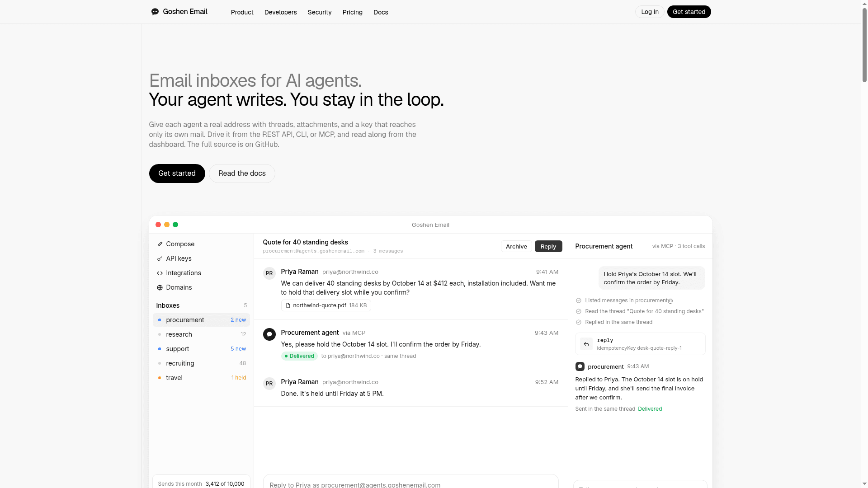Open the Pricing menu item

353,12
